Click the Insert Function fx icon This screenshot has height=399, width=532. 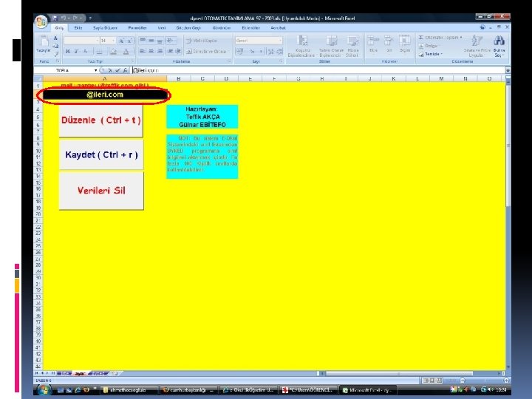tap(125, 70)
